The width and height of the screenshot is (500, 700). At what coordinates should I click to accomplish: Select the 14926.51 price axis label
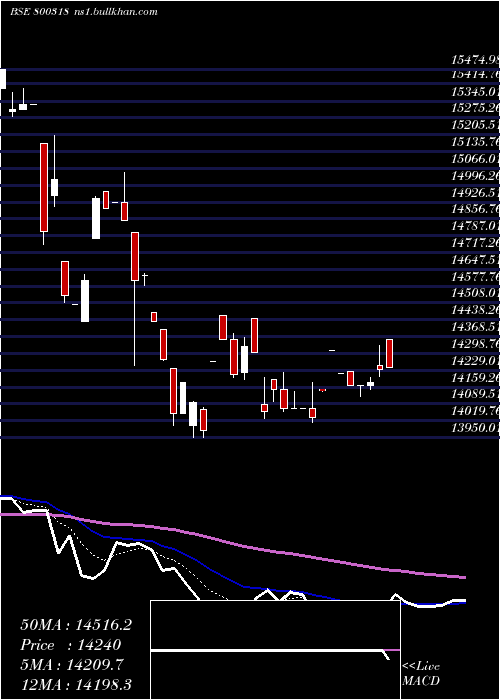tap(475, 193)
